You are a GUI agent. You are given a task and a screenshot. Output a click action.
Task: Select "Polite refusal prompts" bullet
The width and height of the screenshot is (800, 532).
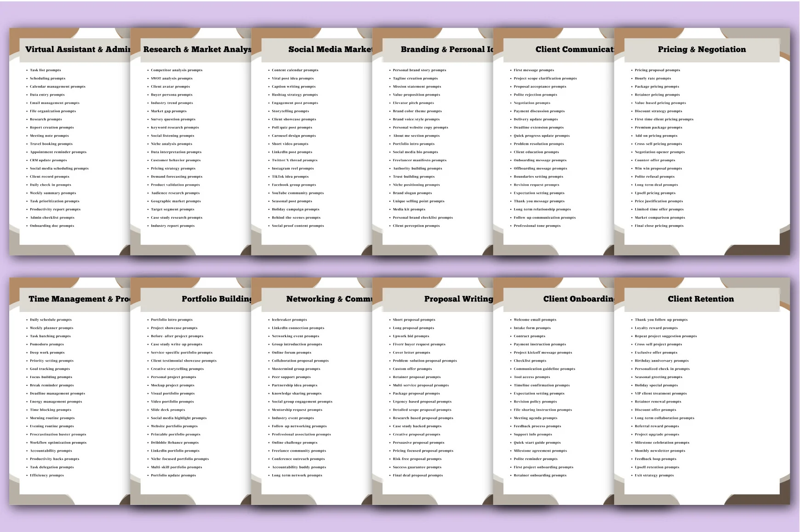point(655,177)
